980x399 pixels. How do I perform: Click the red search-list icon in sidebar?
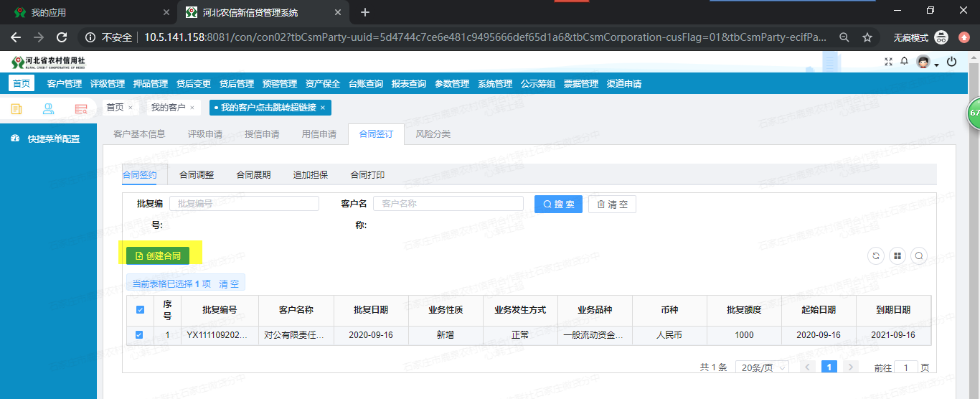81,109
